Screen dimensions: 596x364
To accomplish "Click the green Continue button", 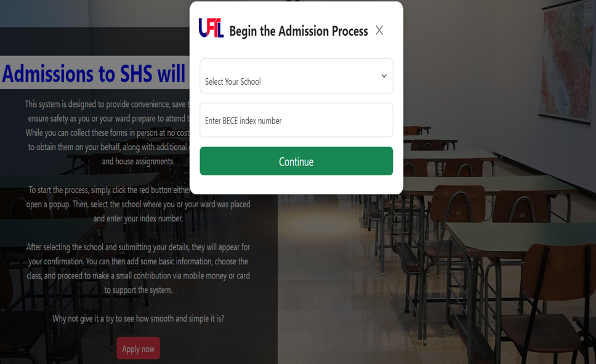I will 296,161.
